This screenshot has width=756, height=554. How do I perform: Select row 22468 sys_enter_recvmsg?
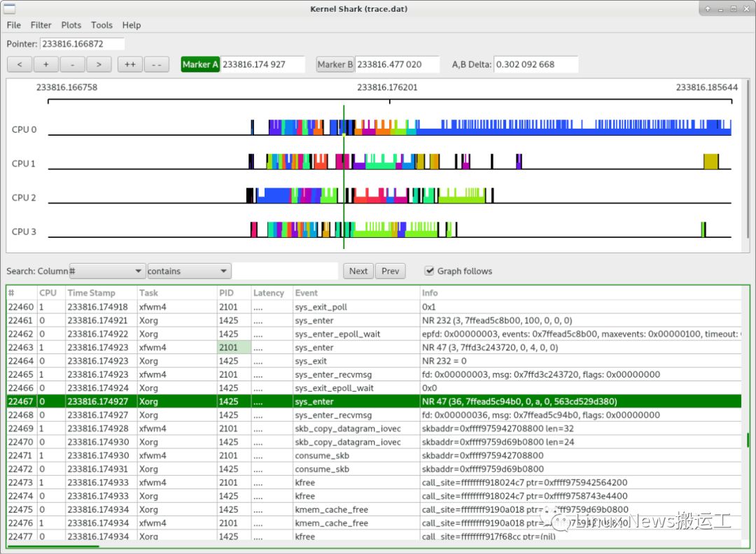374,415
